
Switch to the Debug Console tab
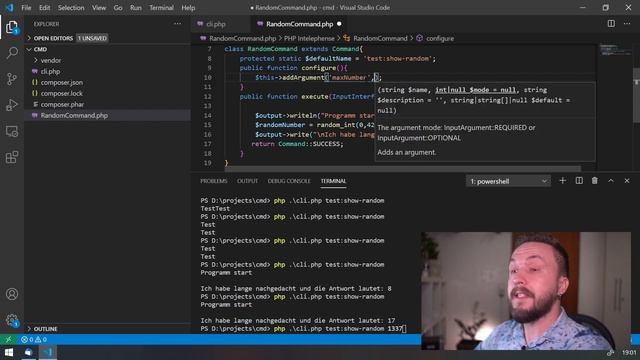tap(289, 181)
